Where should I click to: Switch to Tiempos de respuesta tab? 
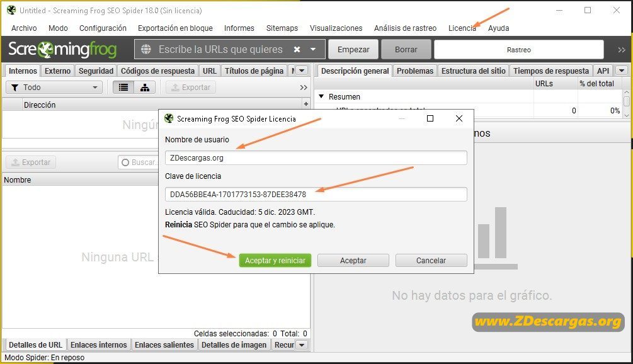pos(551,71)
